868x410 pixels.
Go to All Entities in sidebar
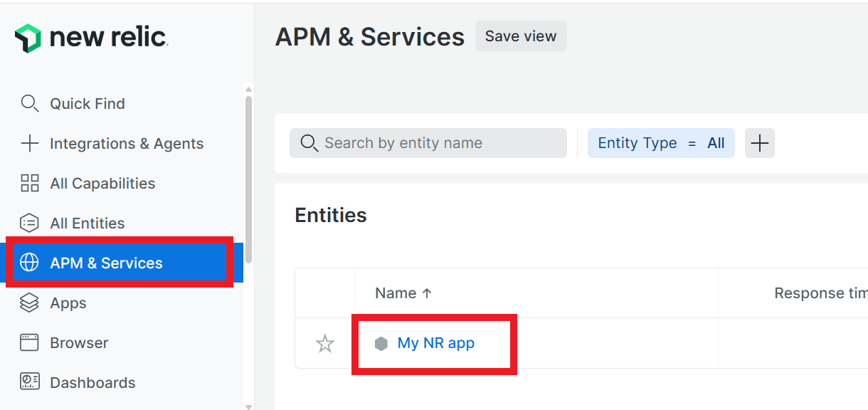click(88, 224)
